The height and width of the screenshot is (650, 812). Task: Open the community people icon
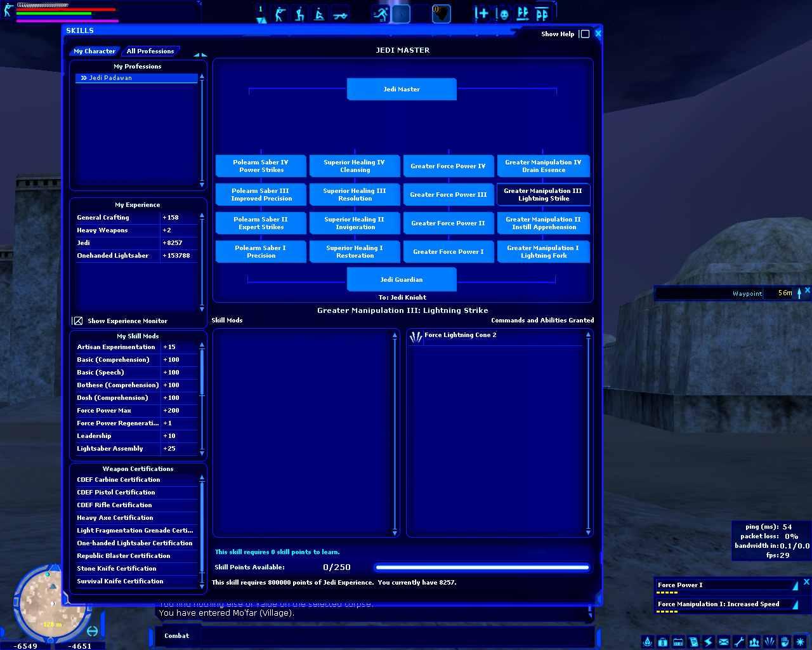[754, 642]
